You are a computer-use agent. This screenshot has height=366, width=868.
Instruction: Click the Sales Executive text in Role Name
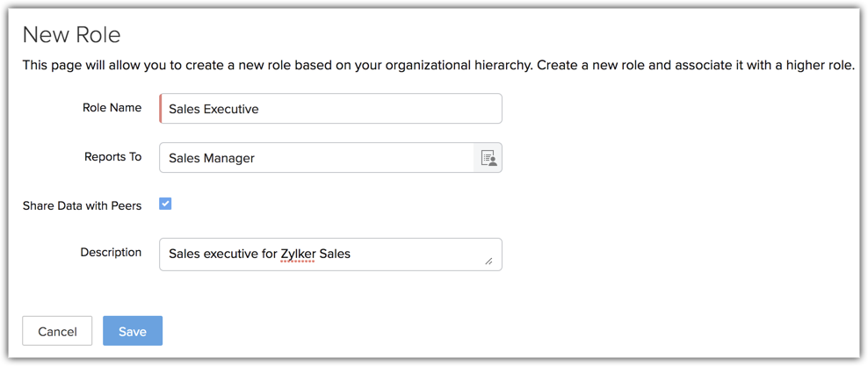tap(213, 110)
